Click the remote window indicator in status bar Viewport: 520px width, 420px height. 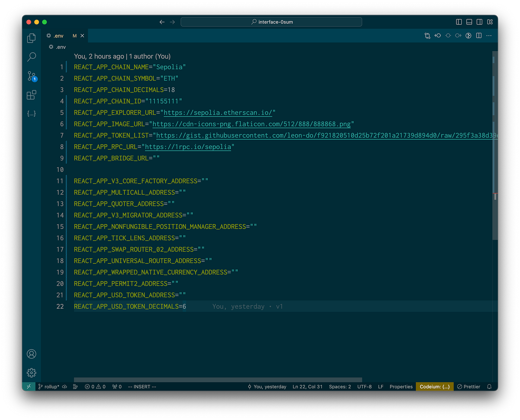(x=29, y=387)
